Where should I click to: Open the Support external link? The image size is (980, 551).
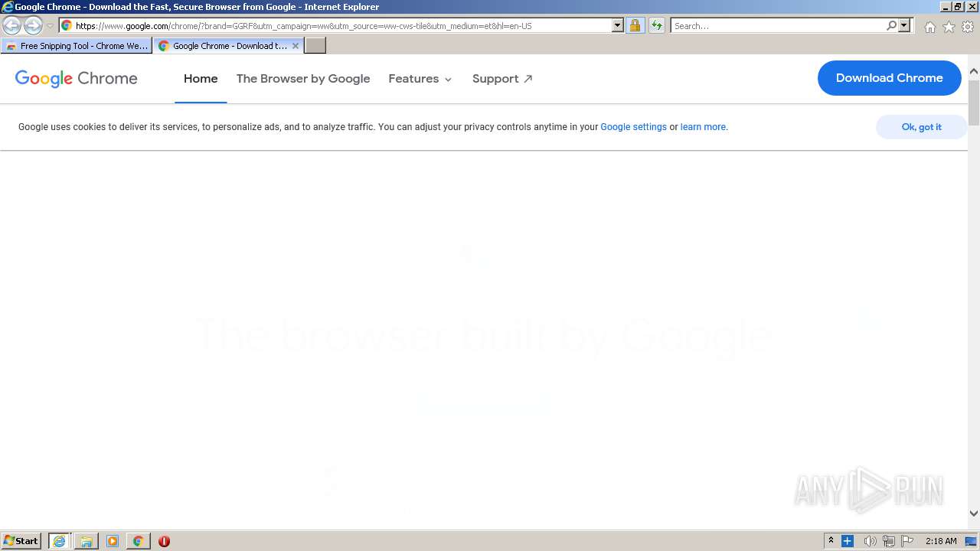[502, 79]
